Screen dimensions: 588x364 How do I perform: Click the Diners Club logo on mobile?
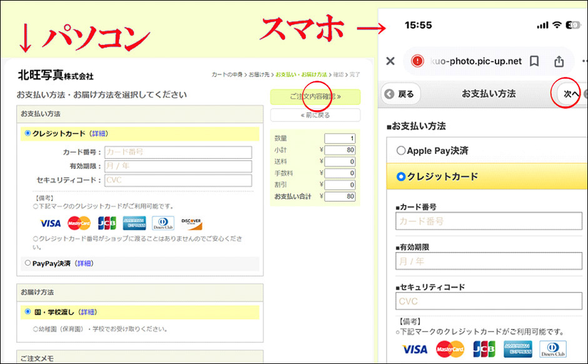[553, 349]
